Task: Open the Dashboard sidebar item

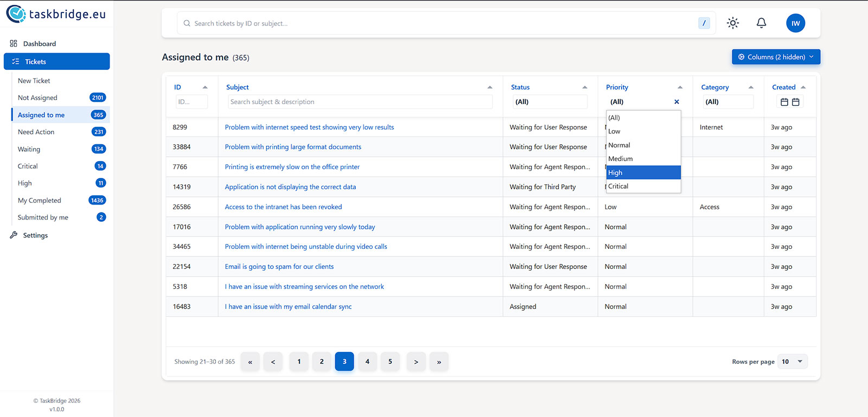Action: click(56, 44)
